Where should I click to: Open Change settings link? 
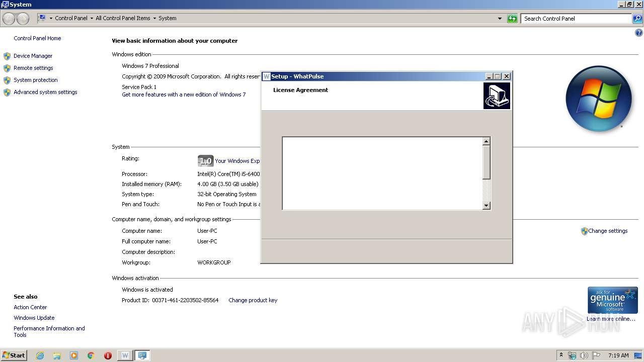[x=608, y=231]
